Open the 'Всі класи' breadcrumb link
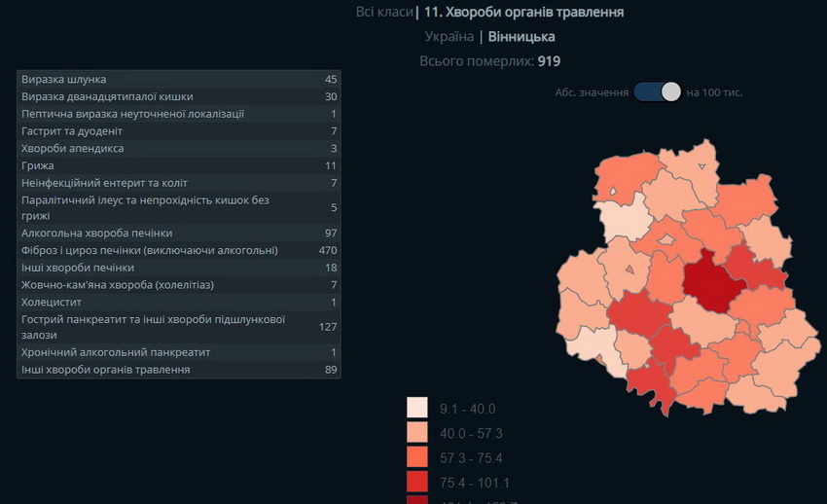Screen dimensions: 827x504 pyautogui.click(x=382, y=12)
